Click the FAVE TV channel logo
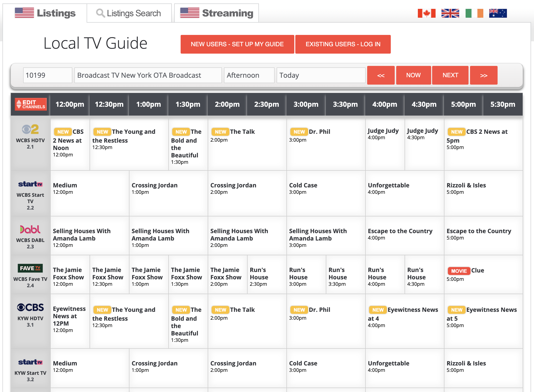Image resolution: width=534 pixels, height=392 pixels. (30, 268)
